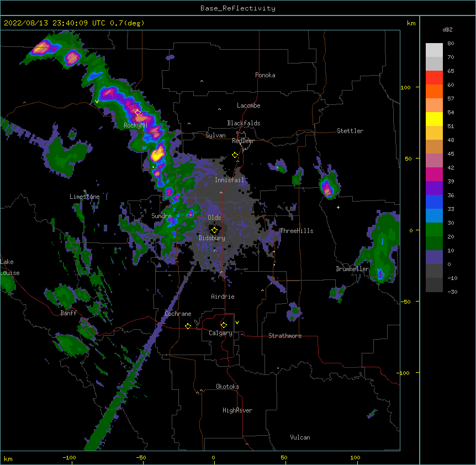
Task: Pick the light gray 70-80 dBZ legend swatch
Action: [x=434, y=50]
